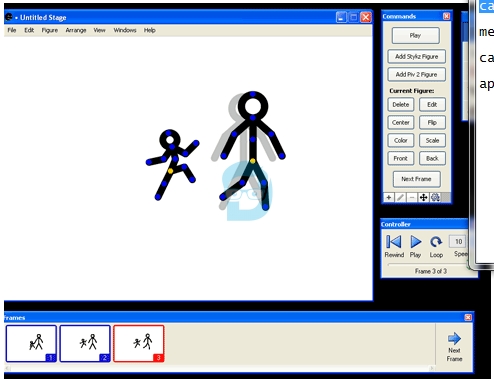Select frame 2 thumbnail
494x381 pixels.
[85, 344]
